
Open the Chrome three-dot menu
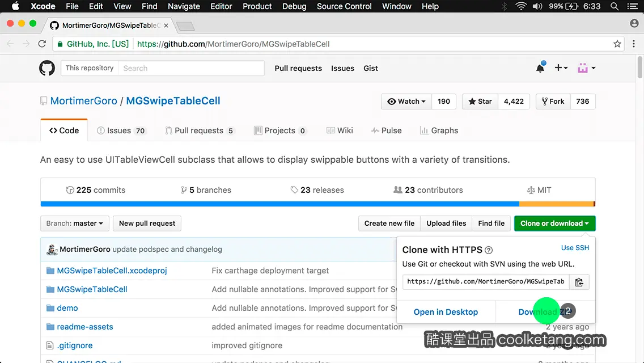tap(634, 44)
